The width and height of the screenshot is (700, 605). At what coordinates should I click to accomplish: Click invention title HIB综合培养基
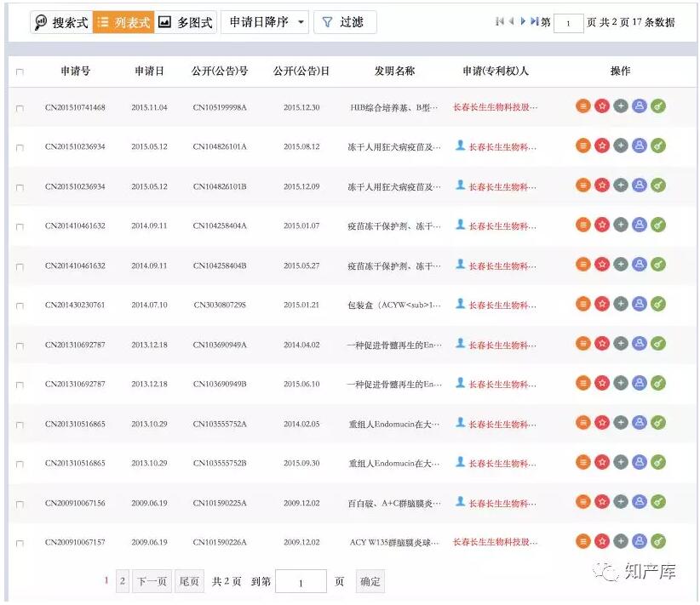(x=394, y=107)
